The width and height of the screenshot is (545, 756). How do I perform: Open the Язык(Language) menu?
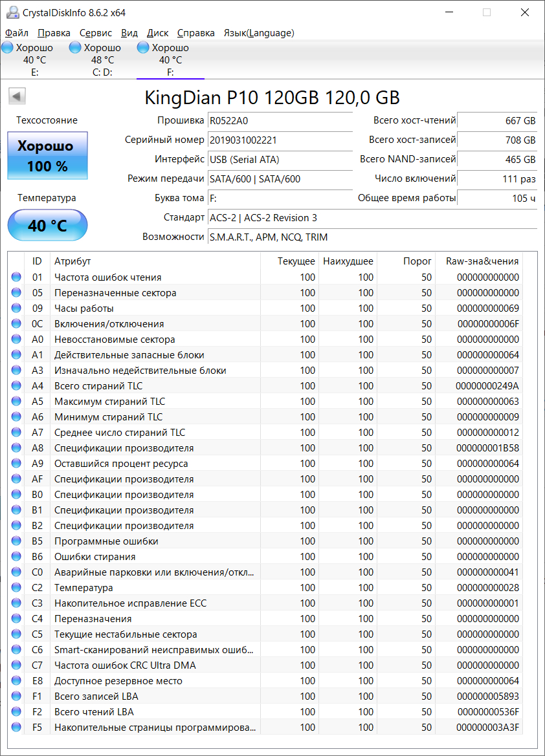(x=259, y=33)
